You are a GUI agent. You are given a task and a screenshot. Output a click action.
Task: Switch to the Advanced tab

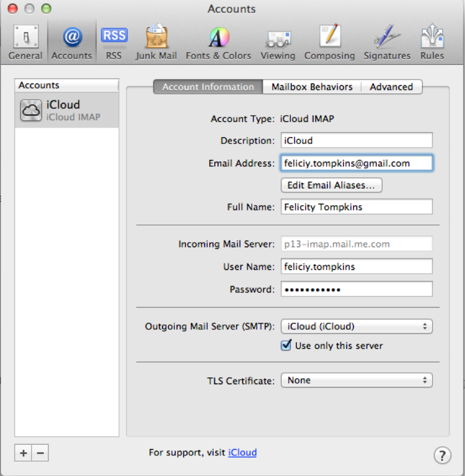(392, 87)
